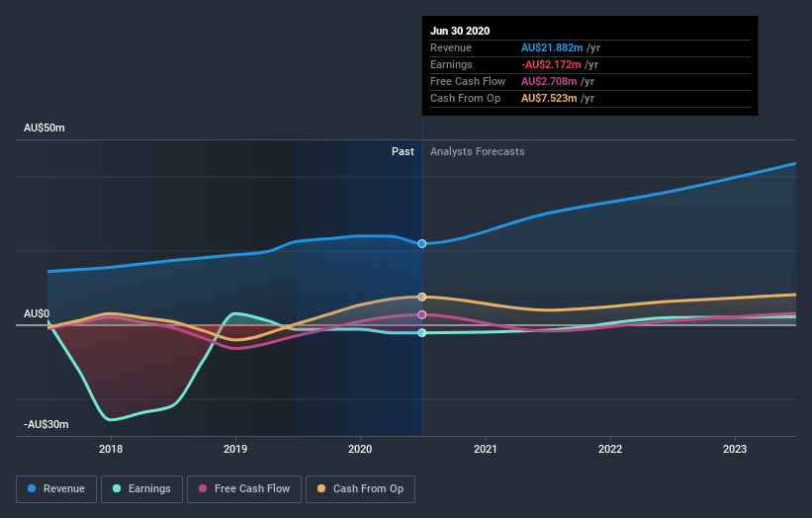Screen dimensions: 812x518
Task: Click the teal Earnings data point marker
Action: [x=422, y=333]
